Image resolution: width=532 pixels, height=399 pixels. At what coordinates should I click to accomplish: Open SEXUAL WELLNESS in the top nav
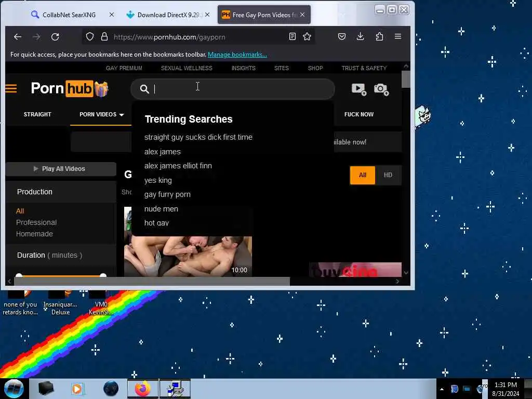(x=187, y=68)
